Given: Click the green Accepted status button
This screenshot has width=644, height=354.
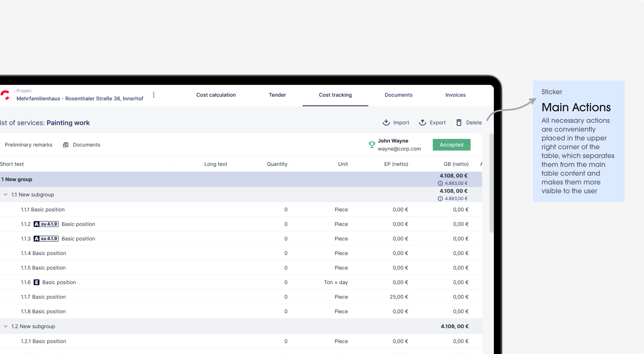Looking at the screenshot, I should 452,145.
